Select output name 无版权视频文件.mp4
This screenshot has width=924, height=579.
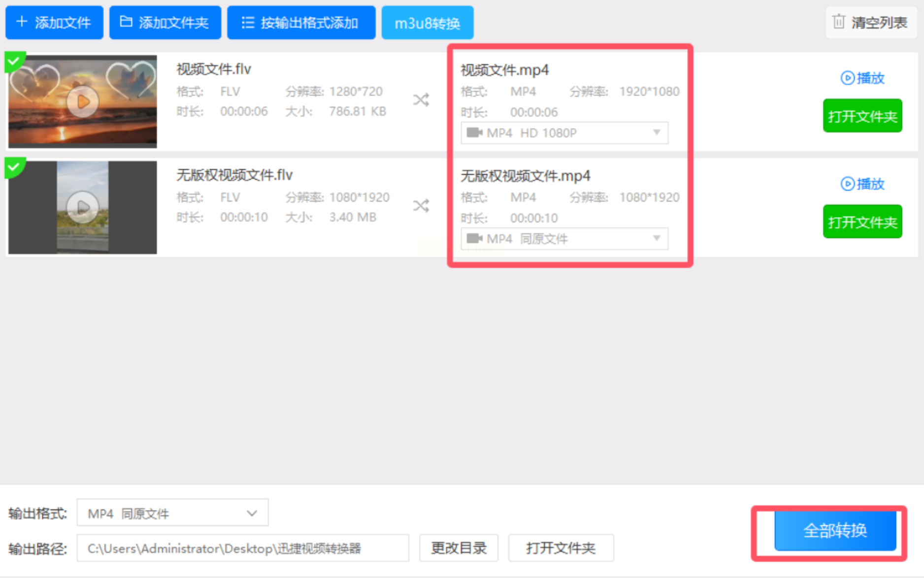pyautogui.click(x=525, y=176)
